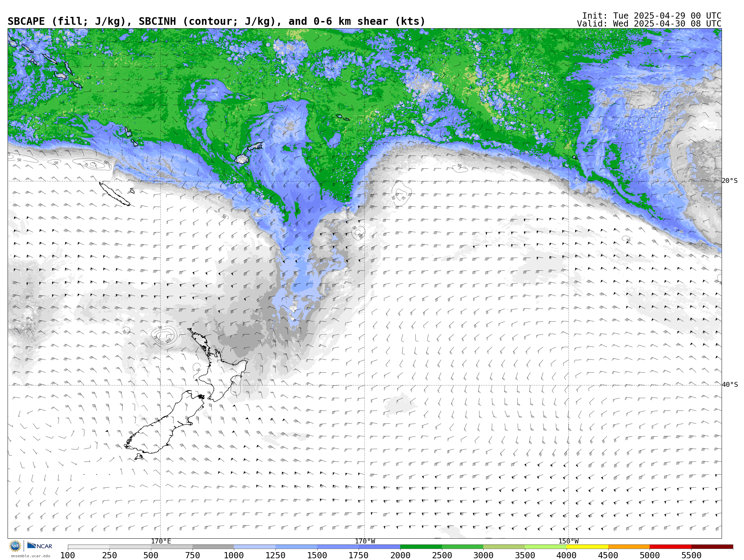Click the 170°E longitude label
This screenshot has width=744, height=560.
click(161, 541)
